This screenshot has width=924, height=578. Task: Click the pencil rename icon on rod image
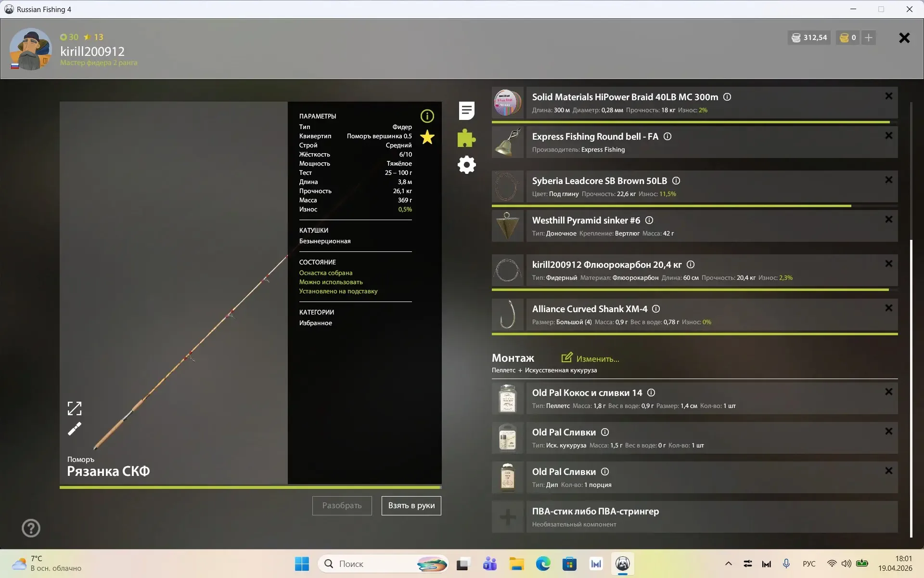[x=75, y=429]
